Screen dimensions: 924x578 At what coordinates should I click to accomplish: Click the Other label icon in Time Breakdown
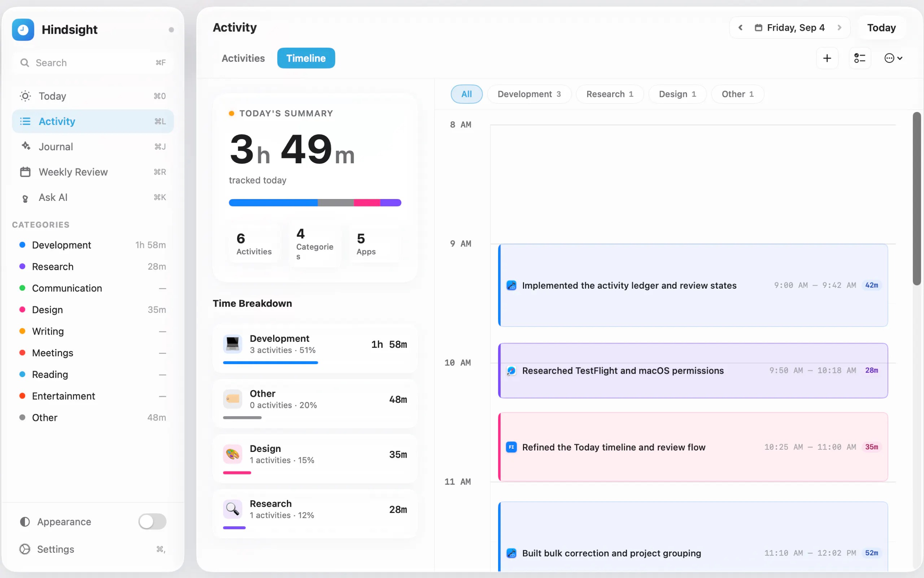coord(232,399)
